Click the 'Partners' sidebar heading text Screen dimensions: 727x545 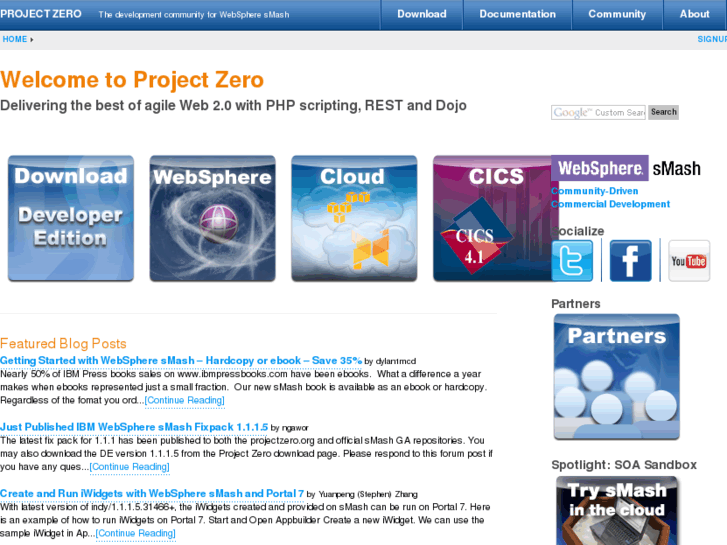(x=576, y=304)
